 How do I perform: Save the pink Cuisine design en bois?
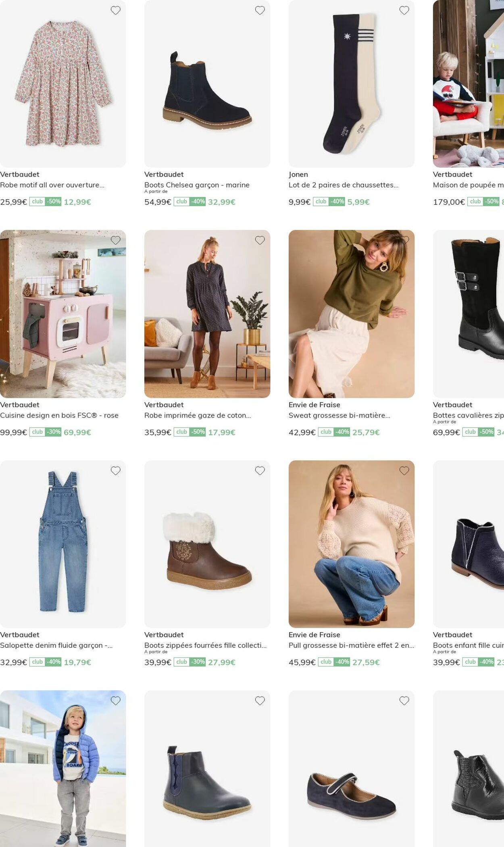tap(116, 240)
